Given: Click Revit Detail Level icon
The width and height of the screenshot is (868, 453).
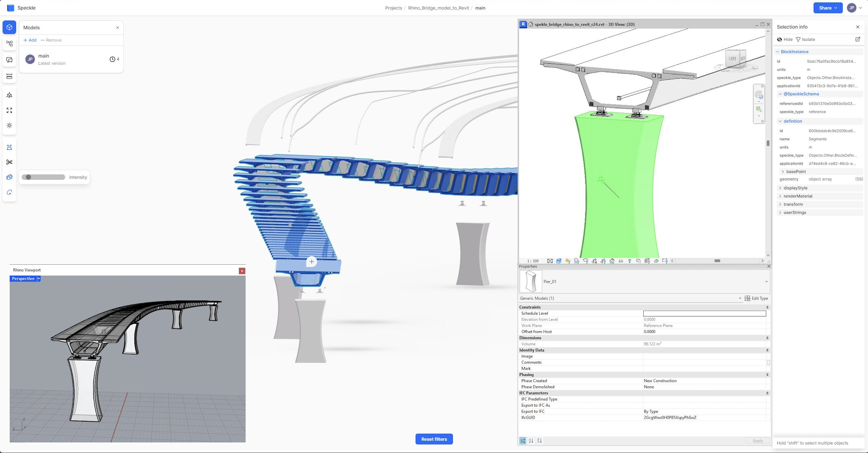Looking at the screenshot, I should (550, 261).
